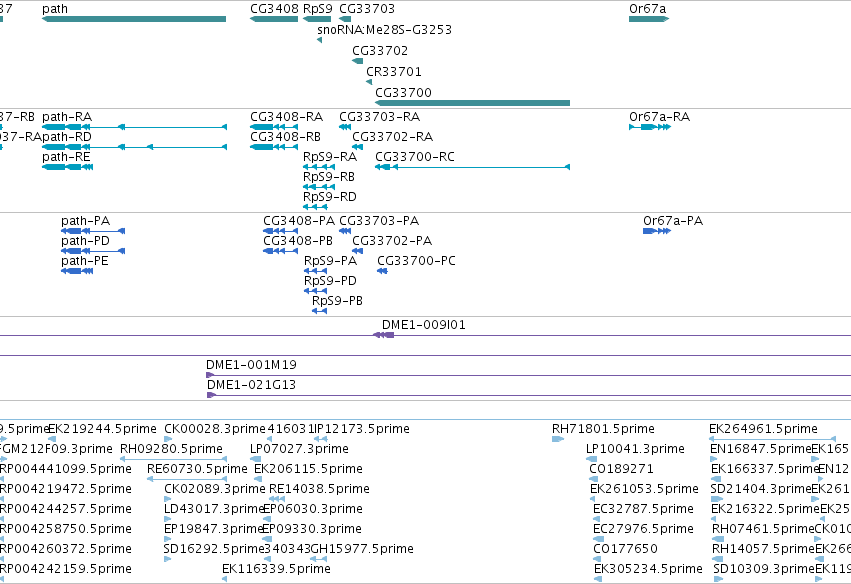
Task: Select EST EC27976.5prime
Action: click(643, 529)
